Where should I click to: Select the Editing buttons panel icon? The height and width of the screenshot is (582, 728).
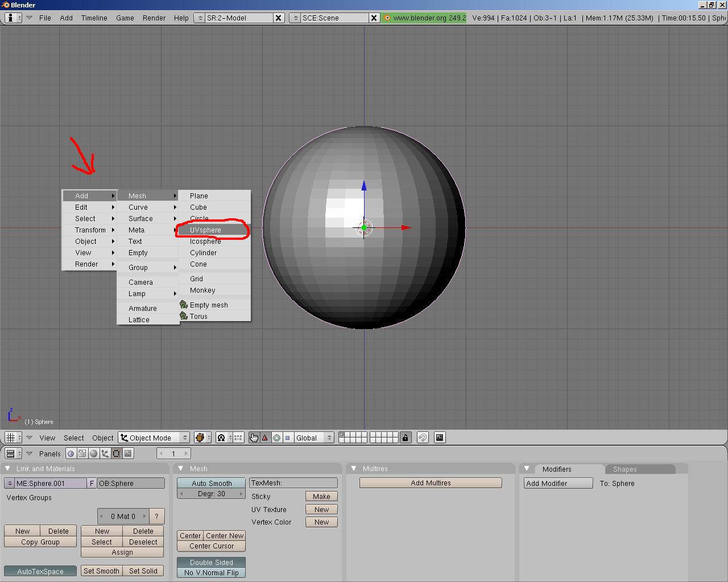point(117,453)
